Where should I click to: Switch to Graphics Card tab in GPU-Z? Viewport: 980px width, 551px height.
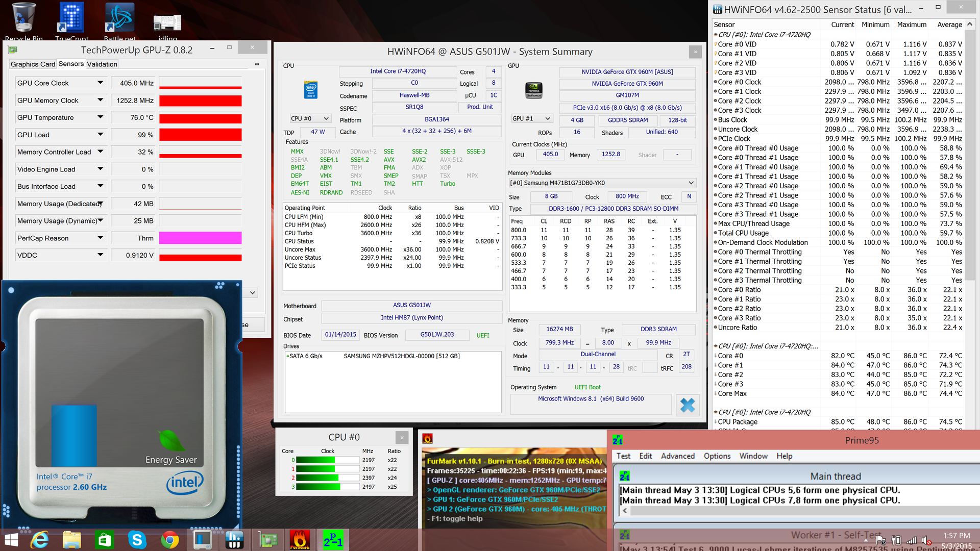33,64
